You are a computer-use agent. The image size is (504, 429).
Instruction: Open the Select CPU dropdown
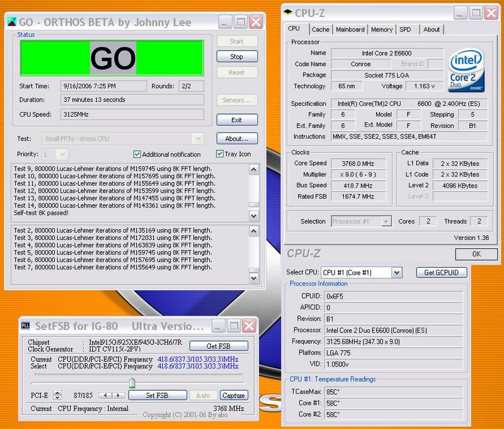(x=397, y=273)
